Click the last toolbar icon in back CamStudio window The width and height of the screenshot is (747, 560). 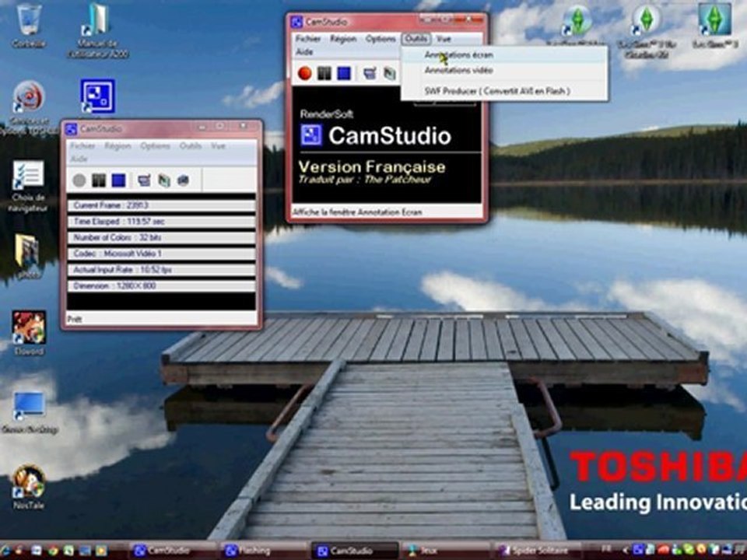183,180
